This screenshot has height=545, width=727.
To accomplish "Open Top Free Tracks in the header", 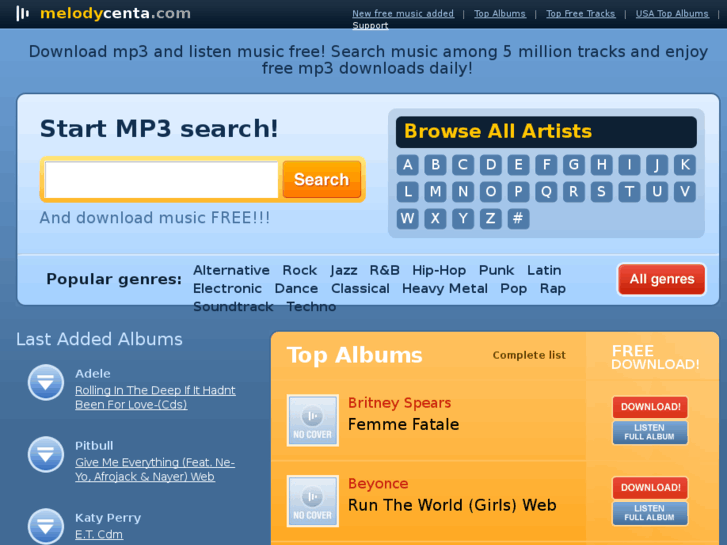I will click(580, 14).
